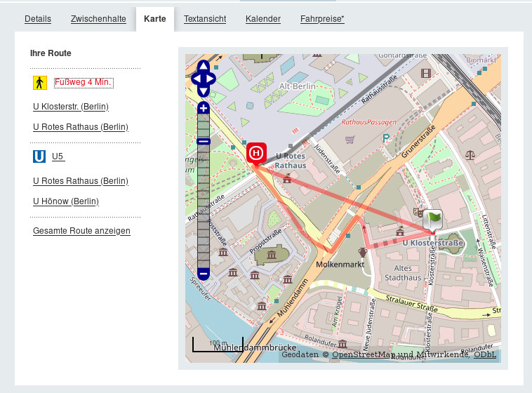This screenshot has height=393, width=532.
Task: Click the parking P icon on map
Action: pyautogui.click(x=386, y=138)
